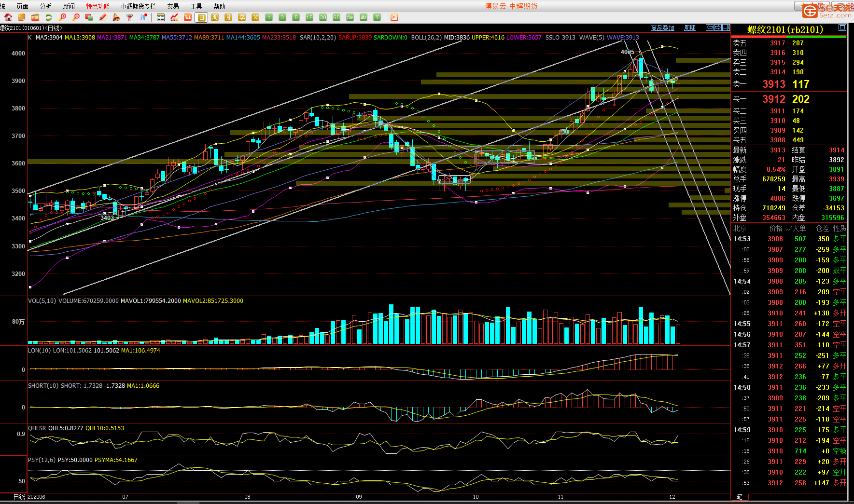Image resolution: width=854 pixels, height=504 pixels.
Task: Click the LON(10) indicator label
Action: coord(40,351)
